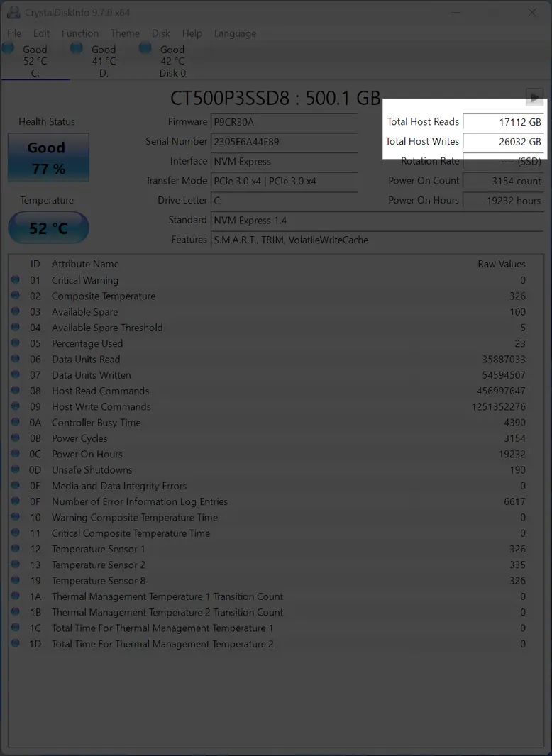Click the Temperature Sensor 8 status dot
552x756 pixels.
[x=16, y=581]
